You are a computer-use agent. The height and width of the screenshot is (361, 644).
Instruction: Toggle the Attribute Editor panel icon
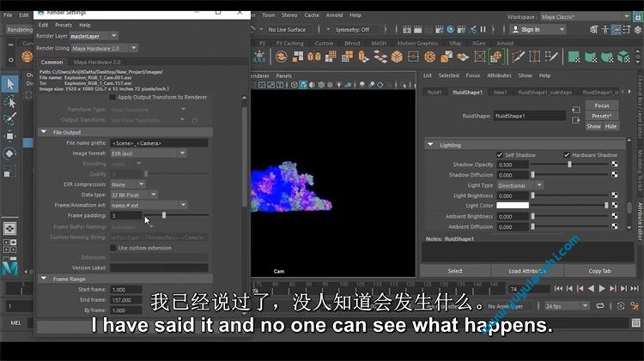click(616, 29)
